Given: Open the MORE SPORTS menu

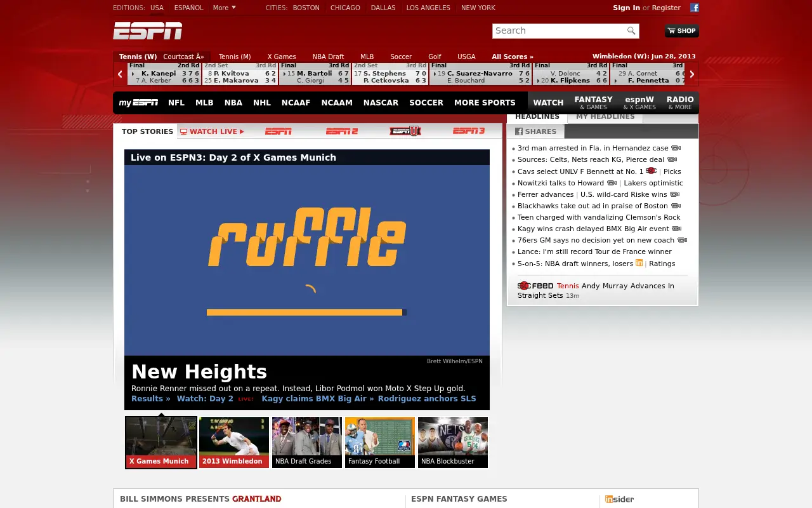Looking at the screenshot, I should point(485,102).
